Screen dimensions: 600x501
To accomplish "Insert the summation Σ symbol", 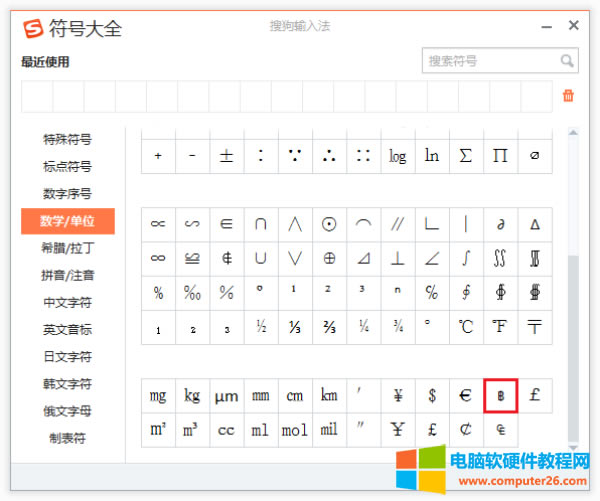I will pos(466,156).
